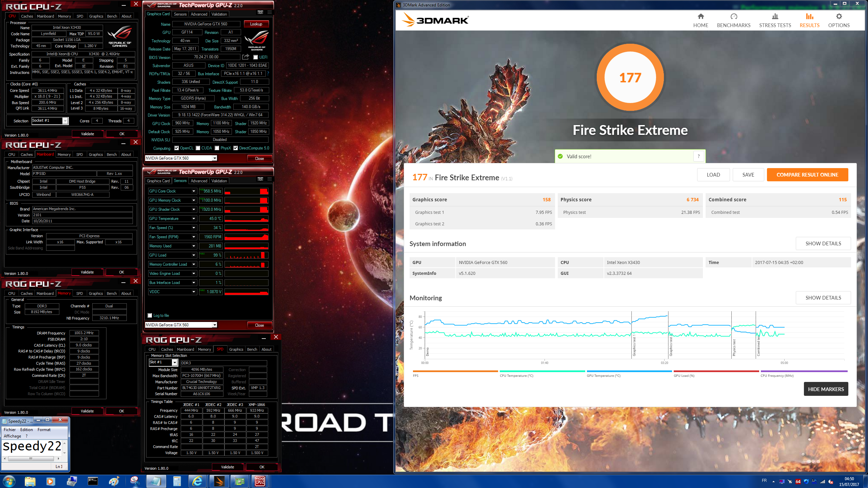Viewport: 868px width, 488px height.
Task: Open the Advanced tab in GPU-Z Graphics Card window
Action: [199, 14]
